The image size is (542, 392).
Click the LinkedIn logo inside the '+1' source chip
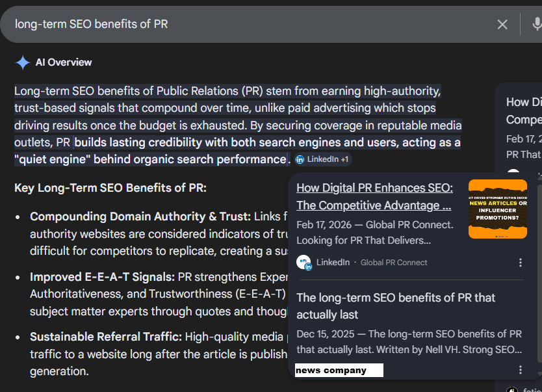(x=300, y=159)
